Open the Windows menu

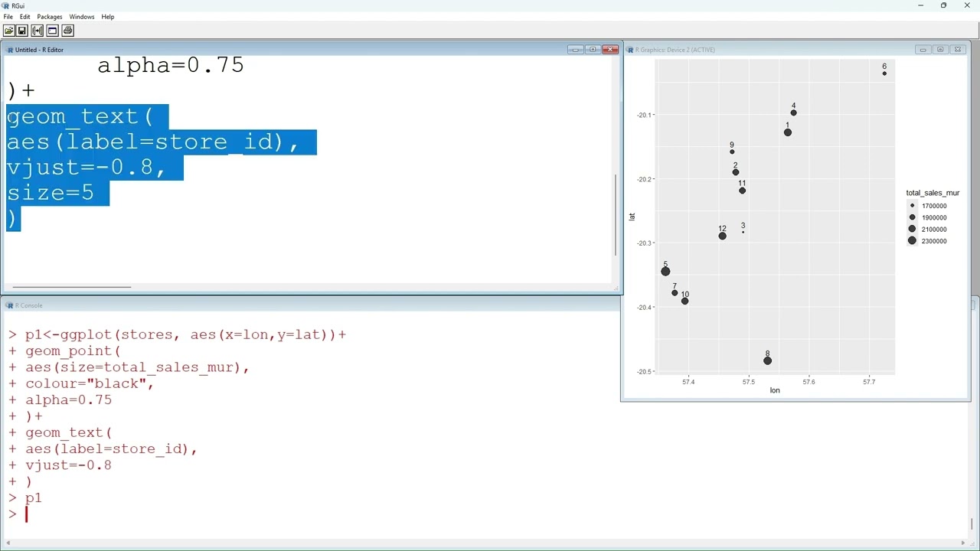click(82, 17)
